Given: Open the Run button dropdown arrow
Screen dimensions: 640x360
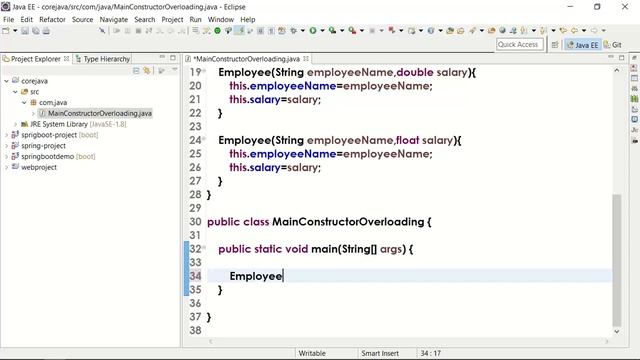Looking at the screenshot, I should (322, 31).
